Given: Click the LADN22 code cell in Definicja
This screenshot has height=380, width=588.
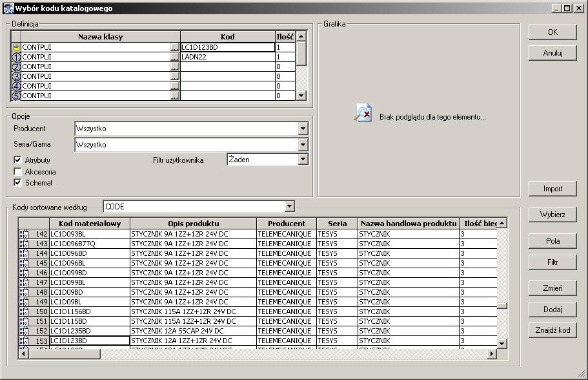Looking at the screenshot, I should pyautogui.click(x=228, y=57).
